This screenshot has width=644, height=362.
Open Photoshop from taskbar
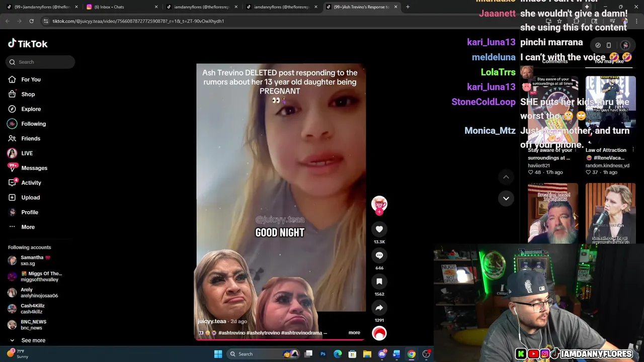click(323, 354)
